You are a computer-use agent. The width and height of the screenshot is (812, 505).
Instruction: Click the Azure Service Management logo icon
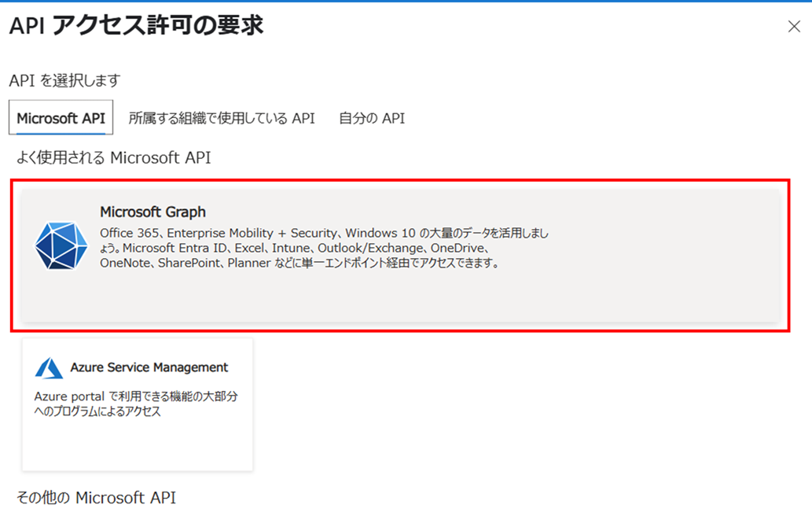click(49, 367)
